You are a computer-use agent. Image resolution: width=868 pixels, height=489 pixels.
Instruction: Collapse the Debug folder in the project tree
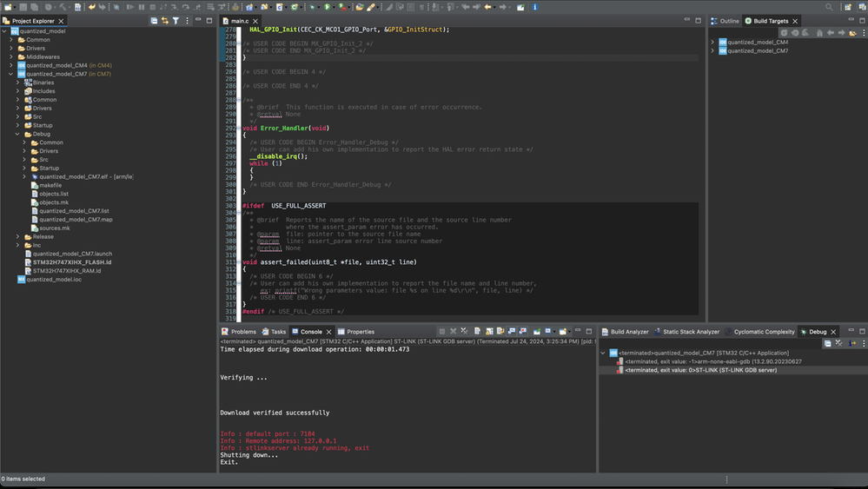point(17,135)
